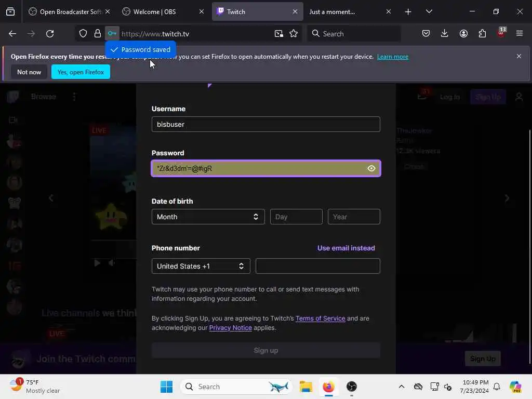Click the taskbar Search box
Image resolution: width=532 pixels, height=399 pixels.
pyautogui.click(x=236, y=387)
